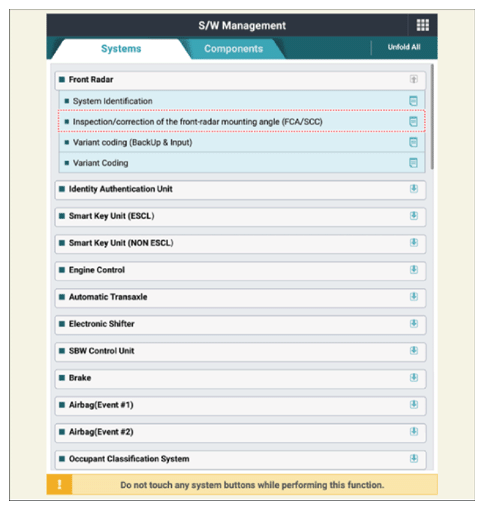Click document icon for front-radar mounting angle inspection
Screen dimensions: 484x510
tap(413, 121)
